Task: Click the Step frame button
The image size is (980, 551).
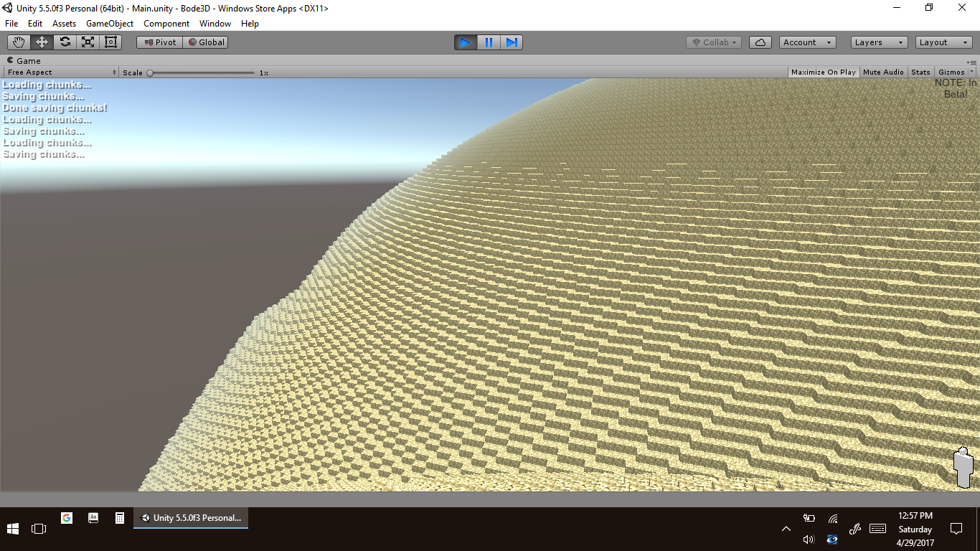Action: click(512, 42)
